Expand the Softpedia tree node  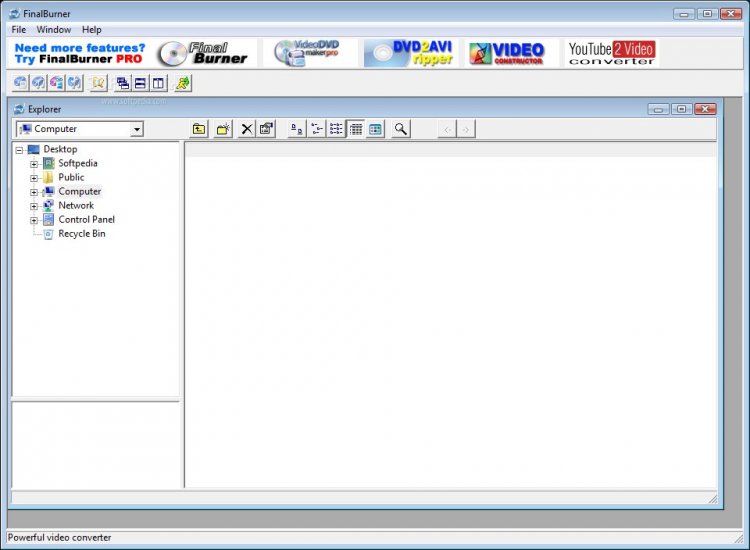(34, 164)
